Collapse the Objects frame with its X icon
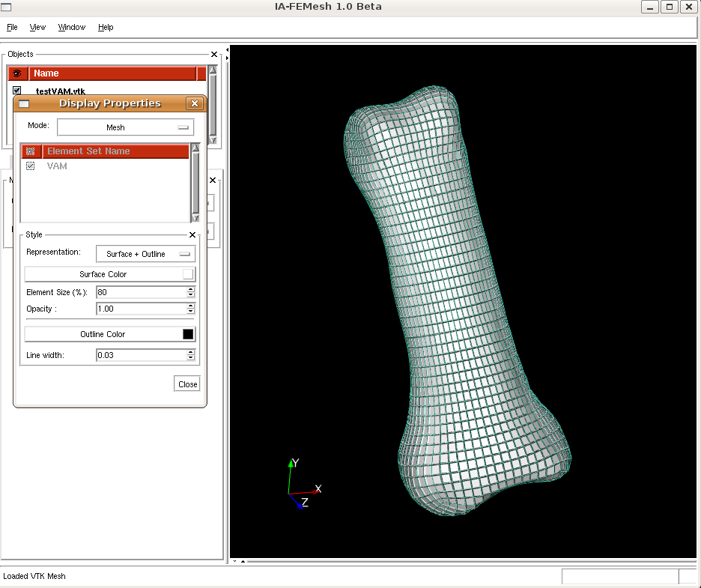 (214, 55)
